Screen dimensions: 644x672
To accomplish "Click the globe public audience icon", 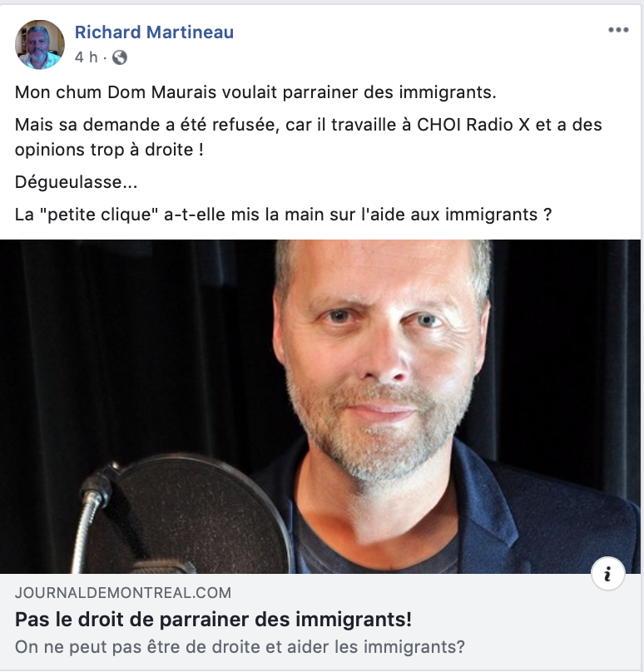I will tap(120, 57).
